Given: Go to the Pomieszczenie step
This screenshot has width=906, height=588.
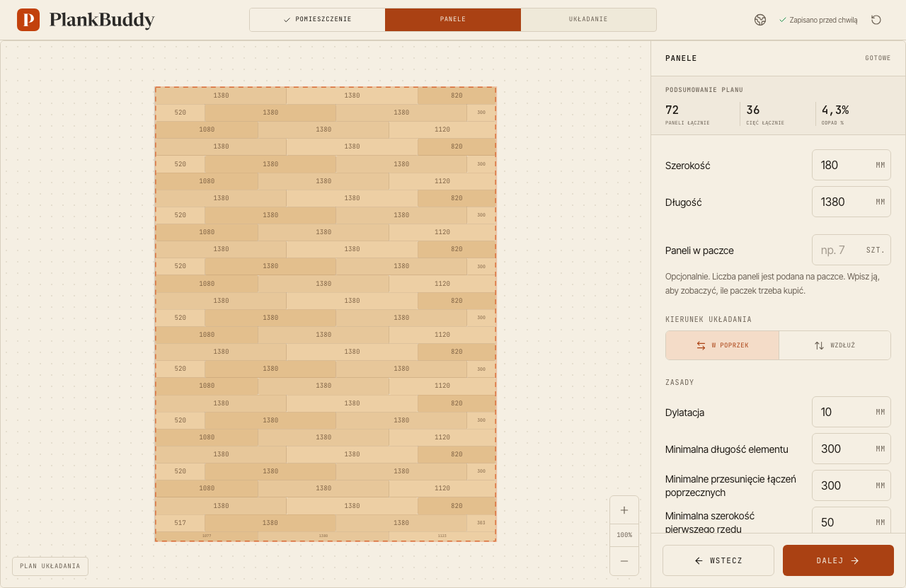Looking at the screenshot, I should click(x=317, y=20).
